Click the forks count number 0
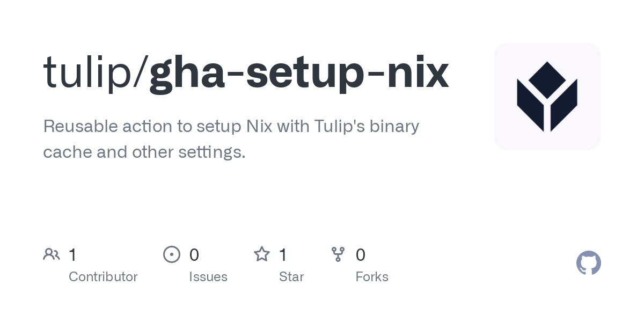Image resolution: width=644 pixels, height=322 pixels. click(361, 255)
